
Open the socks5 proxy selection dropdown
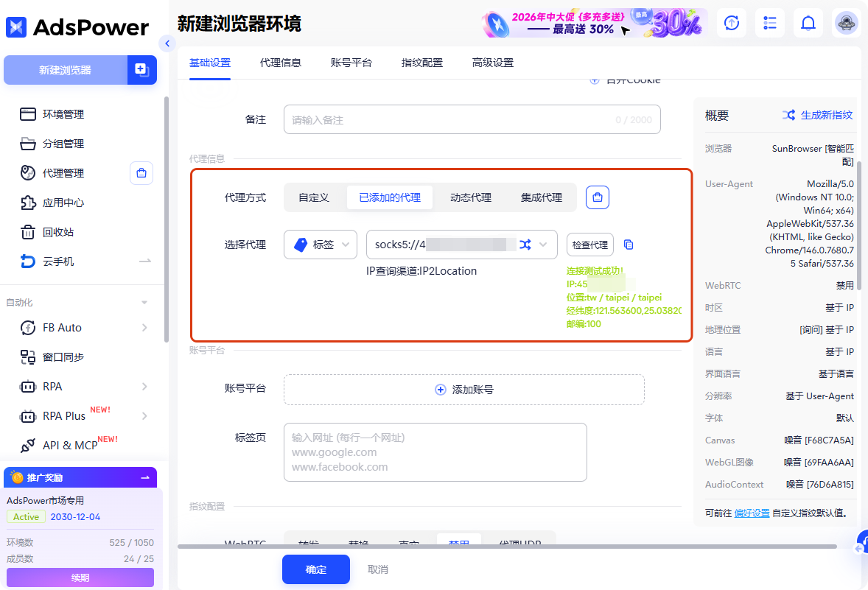point(462,245)
